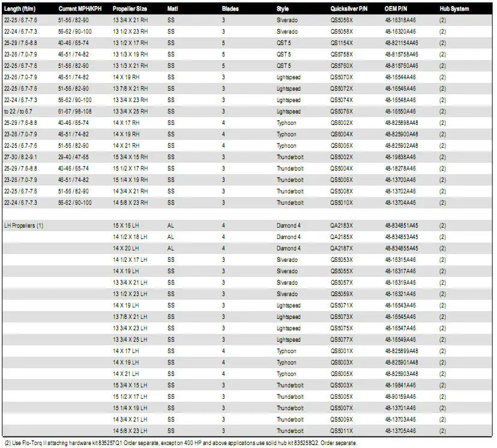Image resolution: width=497 pixels, height=448 pixels.
Task: Click the Matl column header
Action: point(172,9)
